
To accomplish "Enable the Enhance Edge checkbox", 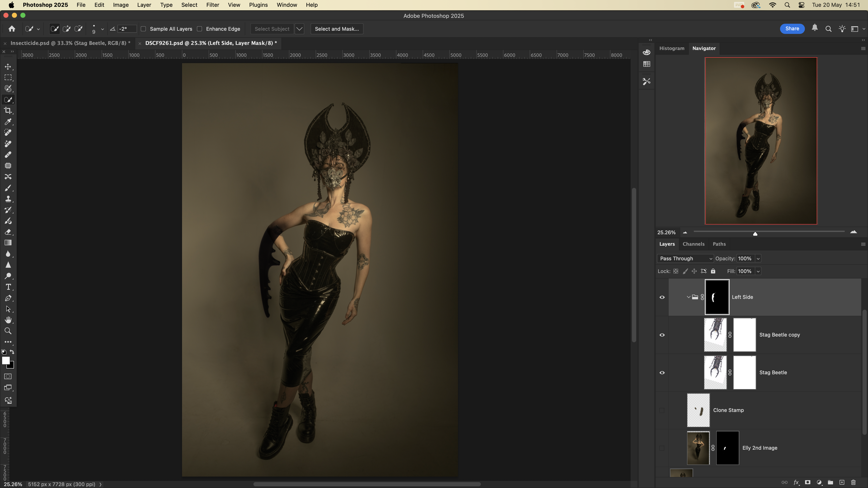I will click(x=199, y=29).
